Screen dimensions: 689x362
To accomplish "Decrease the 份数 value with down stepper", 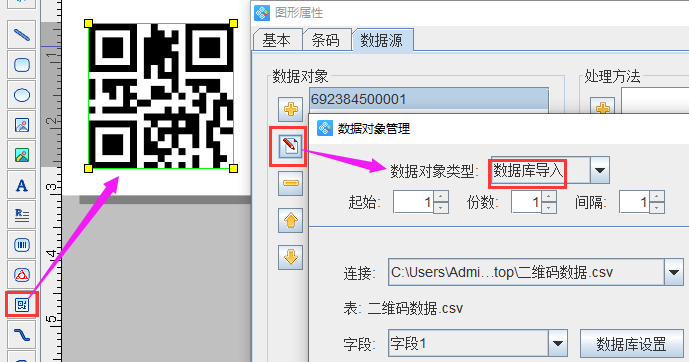I will tap(549, 208).
